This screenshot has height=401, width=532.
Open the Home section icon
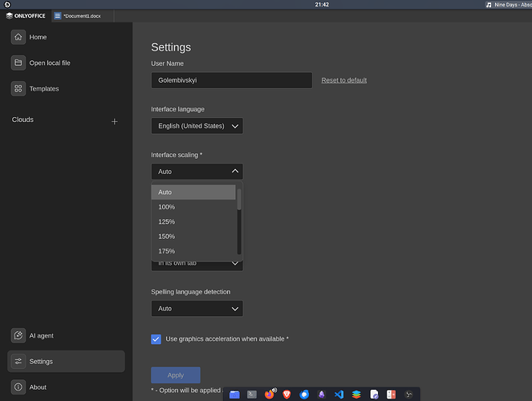(18, 37)
